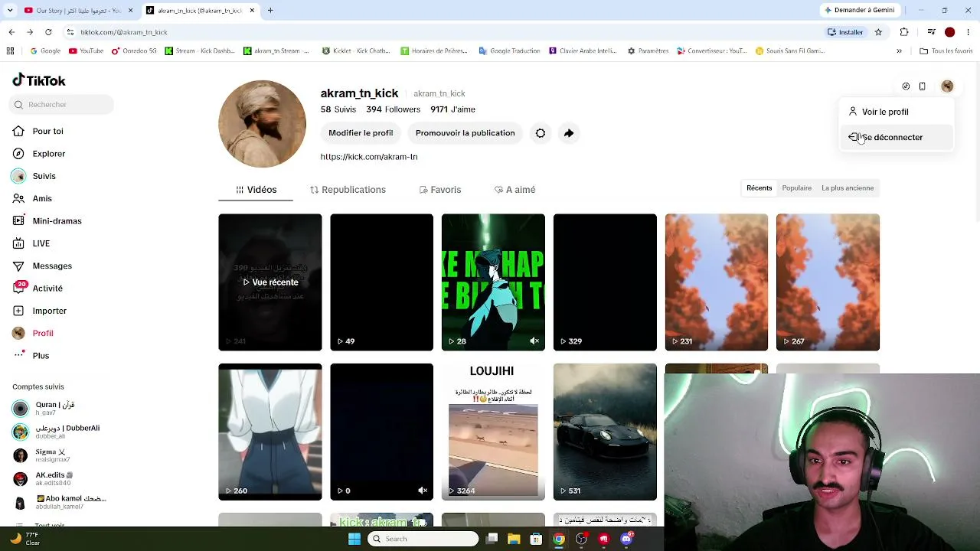Open the Tous les favoris folder
The width and height of the screenshot is (980, 551).
[946, 51]
